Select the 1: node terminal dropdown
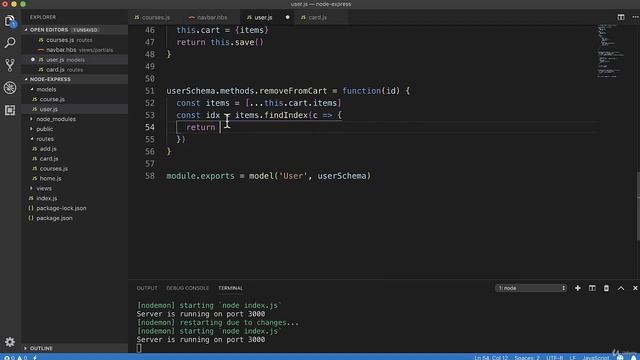This screenshot has width=640, height=360. (x=531, y=288)
